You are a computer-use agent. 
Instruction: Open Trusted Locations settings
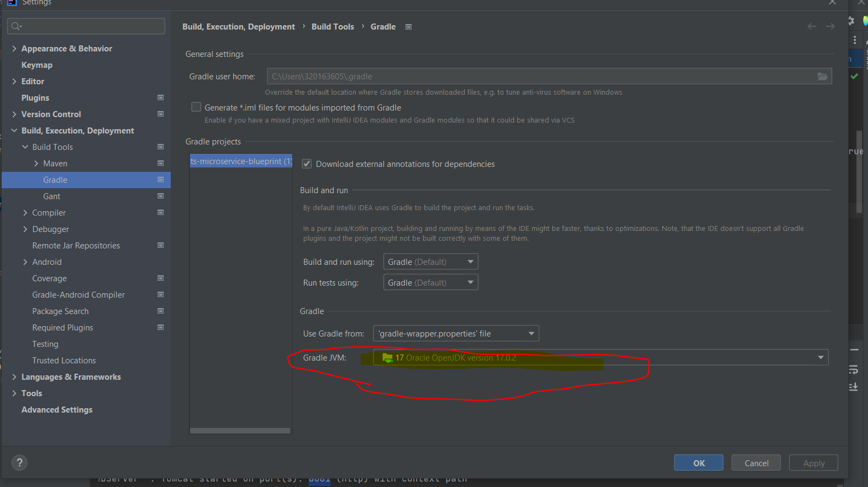[x=64, y=361]
